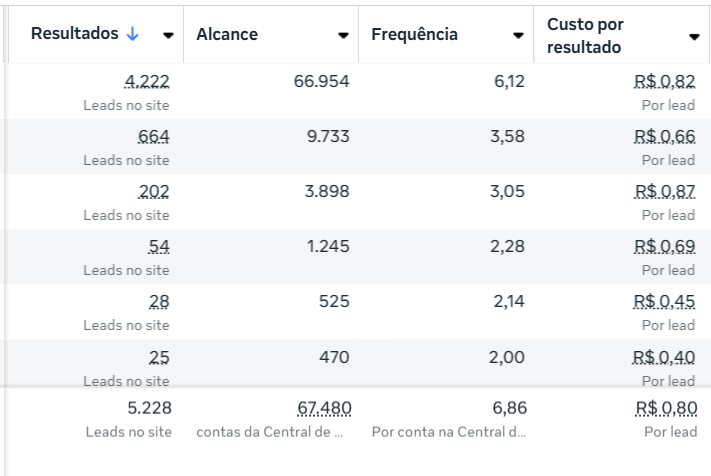
Task: Click the 664 results value
Action: coord(154,136)
